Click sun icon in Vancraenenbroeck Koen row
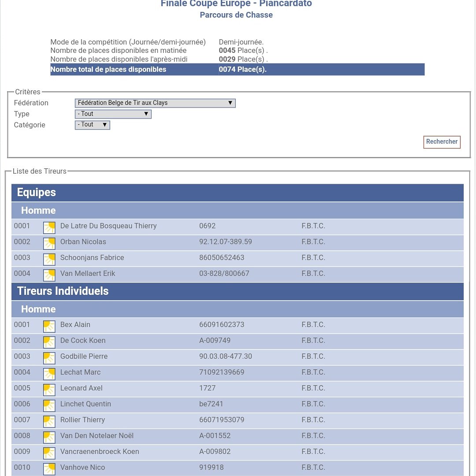Image resolution: width=476 pixels, height=476 pixels. click(x=49, y=453)
